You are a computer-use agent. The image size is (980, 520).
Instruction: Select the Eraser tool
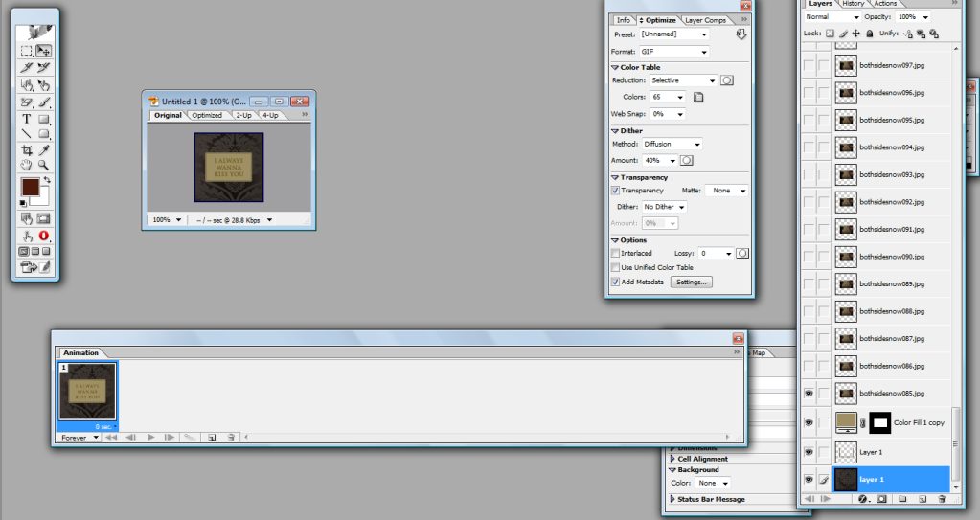point(26,102)
